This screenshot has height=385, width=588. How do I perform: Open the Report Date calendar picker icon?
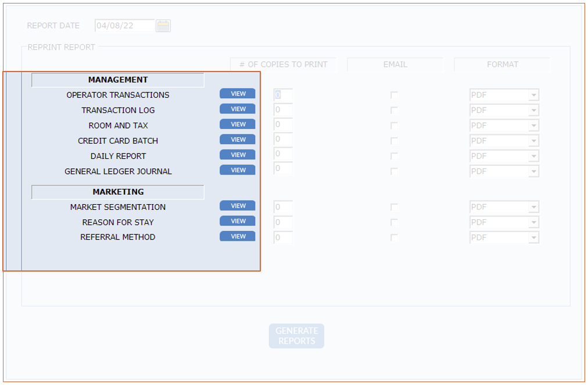163,26
